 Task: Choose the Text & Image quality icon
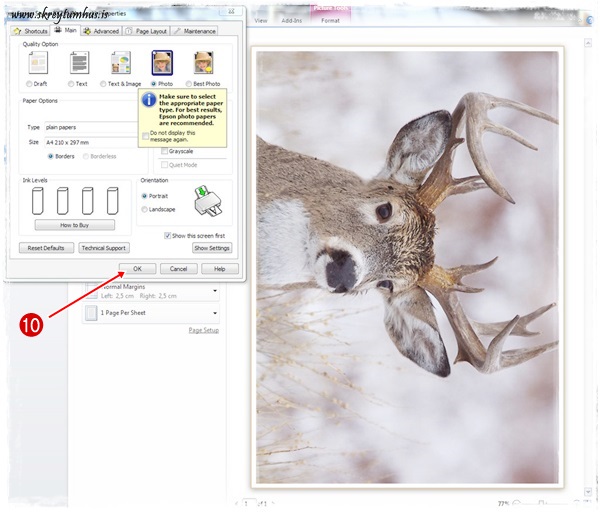point(121,63)
